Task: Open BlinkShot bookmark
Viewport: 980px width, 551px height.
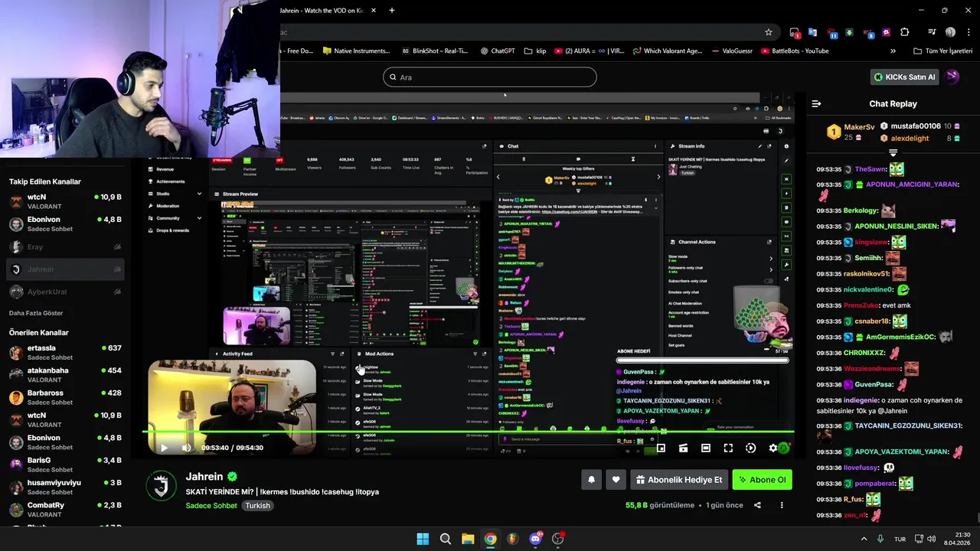Action: (434, 51)
